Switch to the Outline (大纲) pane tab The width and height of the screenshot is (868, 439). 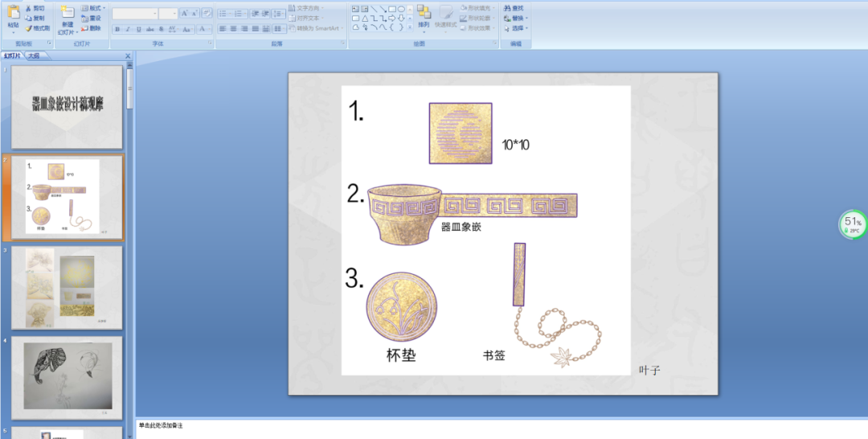pos(34,56)
